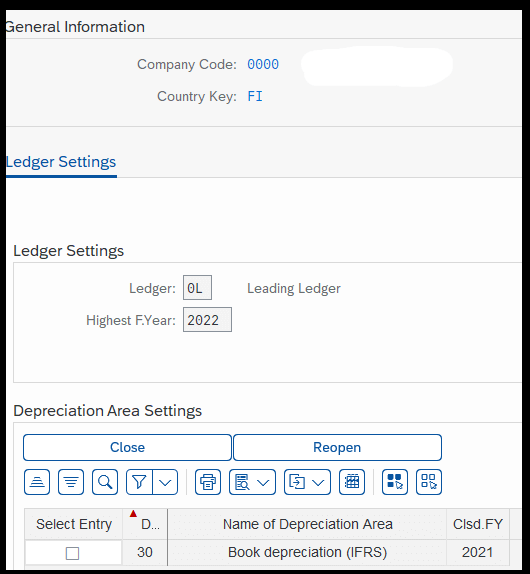This screenshot has width=530, height=574.
Task: Click the Set Filter funnel icon
Action: (x=139, y=482)
